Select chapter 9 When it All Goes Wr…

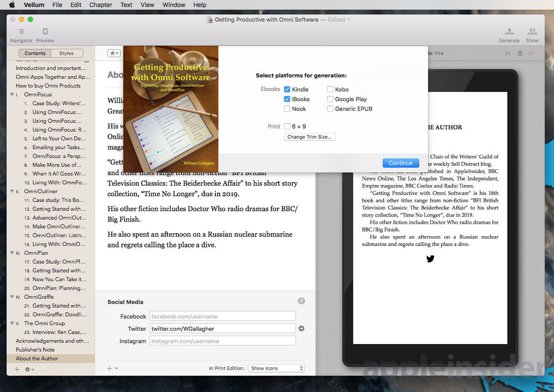pyautogui.click(x=51, y=174)
